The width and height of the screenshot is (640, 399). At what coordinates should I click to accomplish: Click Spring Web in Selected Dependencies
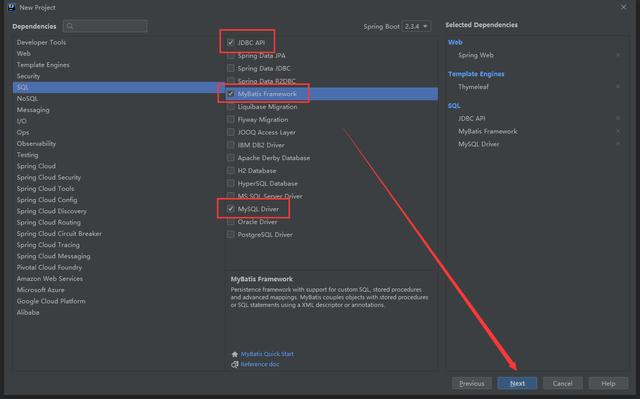coord(476,55)
